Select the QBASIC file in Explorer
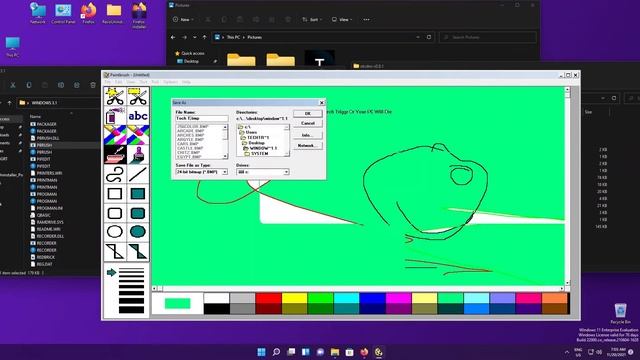 point(40,215)
